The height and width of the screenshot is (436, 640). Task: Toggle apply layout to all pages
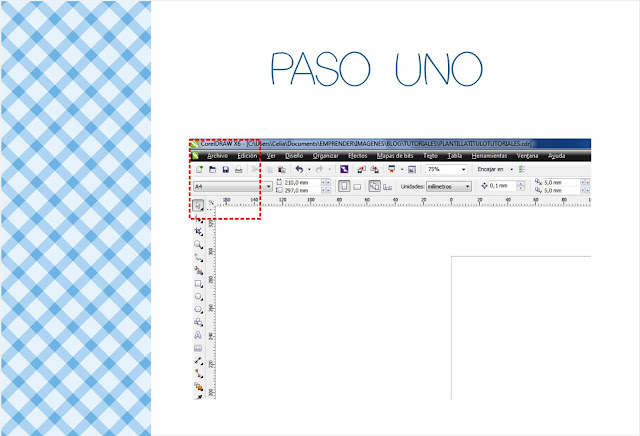tap(374, 186)
